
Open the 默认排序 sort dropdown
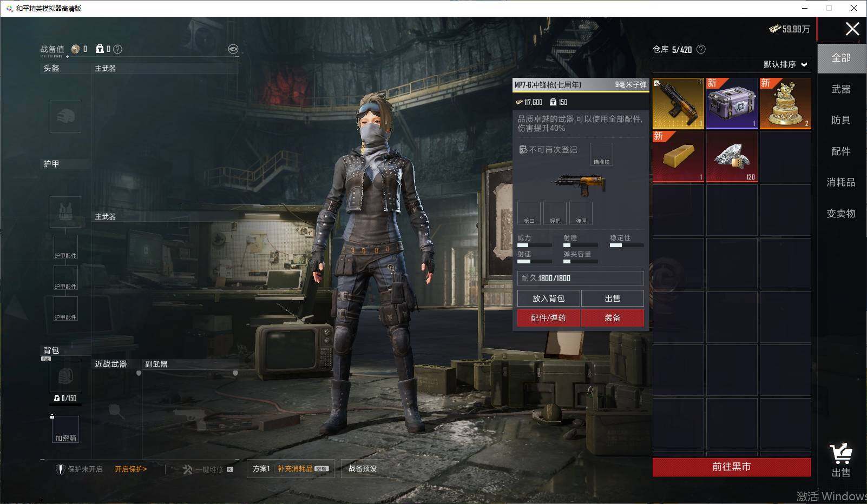(785, 64)
